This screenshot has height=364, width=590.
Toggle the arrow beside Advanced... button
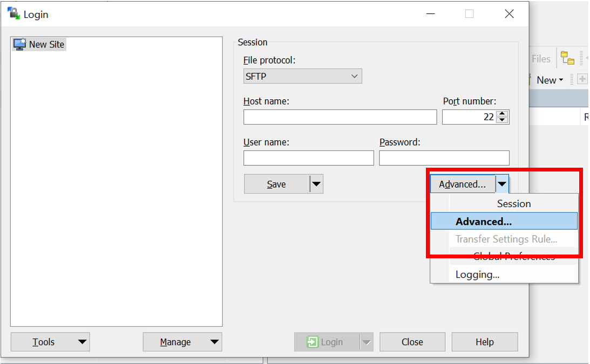coord(503,184)
